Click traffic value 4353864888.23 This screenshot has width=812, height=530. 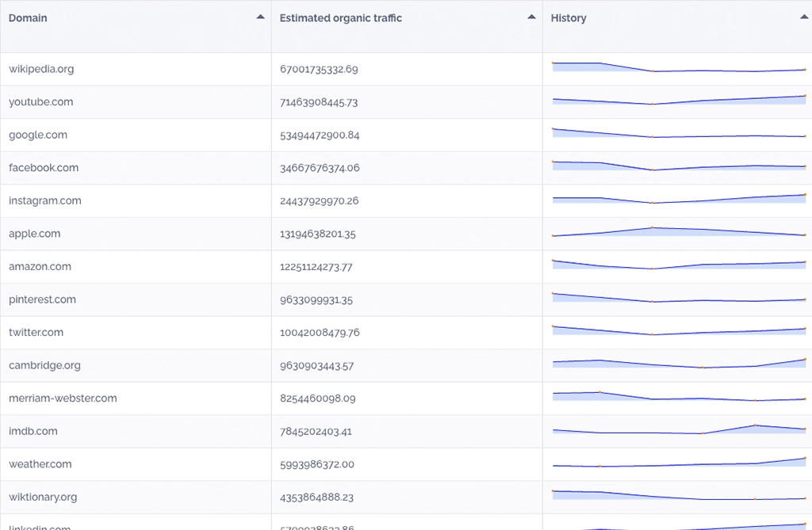(x=317, y=498)
